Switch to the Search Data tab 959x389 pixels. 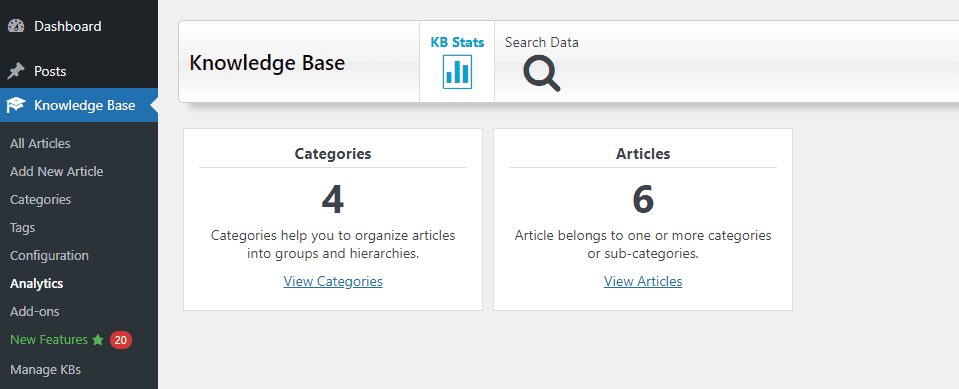click(542, 62)
